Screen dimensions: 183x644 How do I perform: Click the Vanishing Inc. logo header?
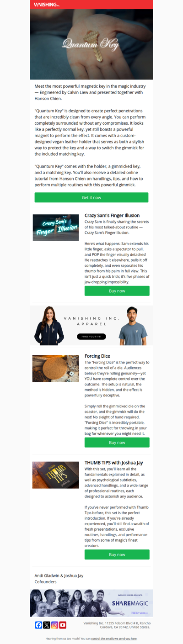click(x=47, y=5)
